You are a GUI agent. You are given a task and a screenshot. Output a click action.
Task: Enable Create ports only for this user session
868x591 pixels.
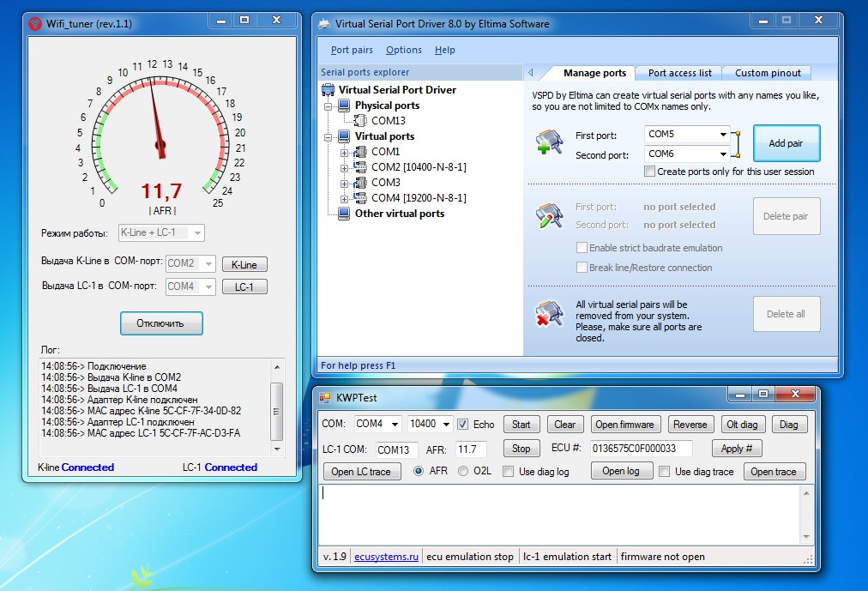(x=650, y=172)
